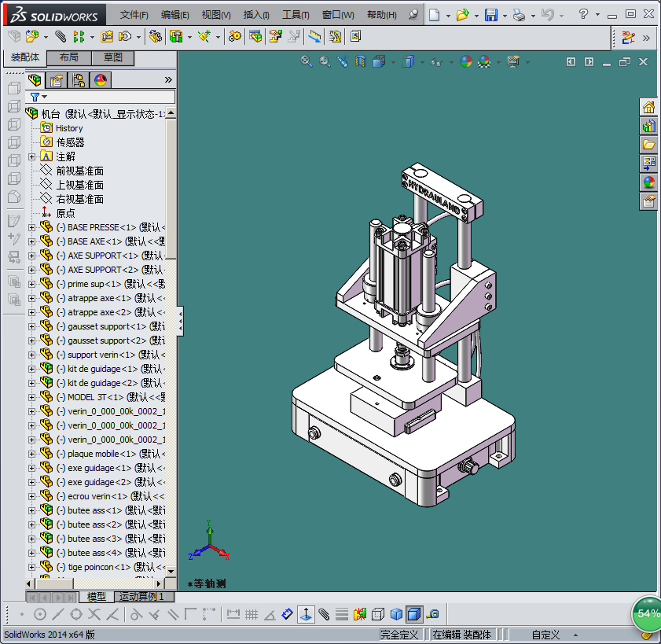Click the Save icon in the toolbar
Screen dimensions: 661x644
point(491,15)
